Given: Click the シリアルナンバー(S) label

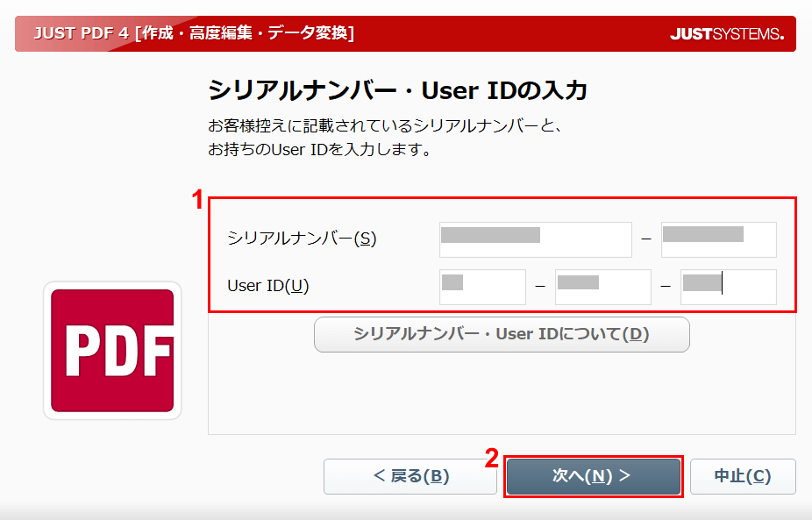Looking at the screenshot, I should [302, 239].
